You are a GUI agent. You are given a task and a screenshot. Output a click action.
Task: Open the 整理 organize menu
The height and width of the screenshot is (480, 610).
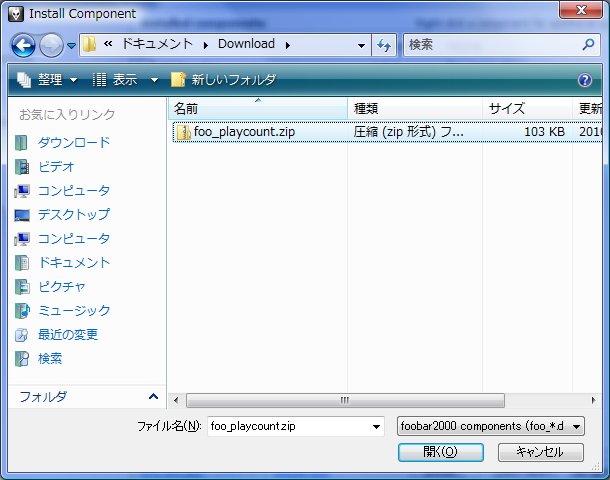click(47, 80)
